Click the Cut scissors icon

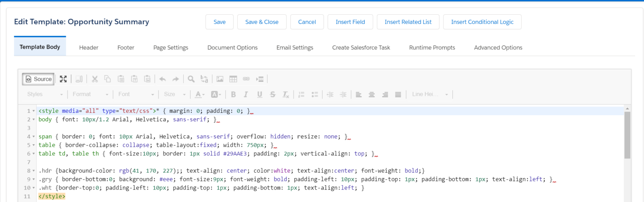pyautogui.click(x=95, y=79)
